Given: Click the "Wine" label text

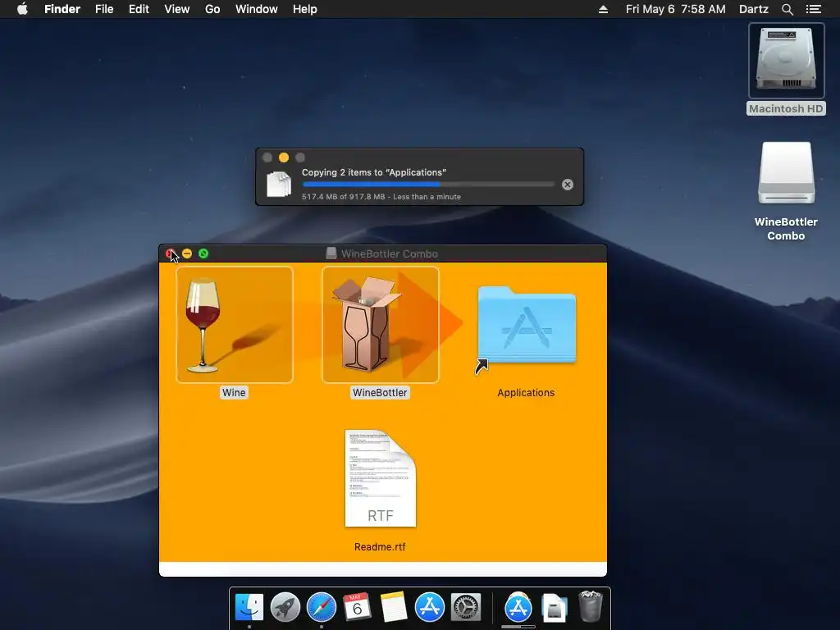Looking at the screenshot, I should (x=234, y=393).
